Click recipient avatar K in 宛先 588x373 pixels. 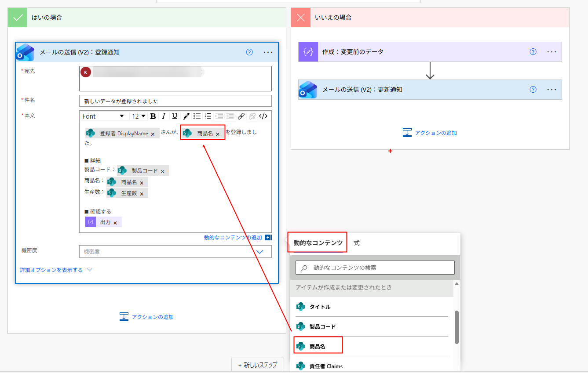(x=86, y=72)
